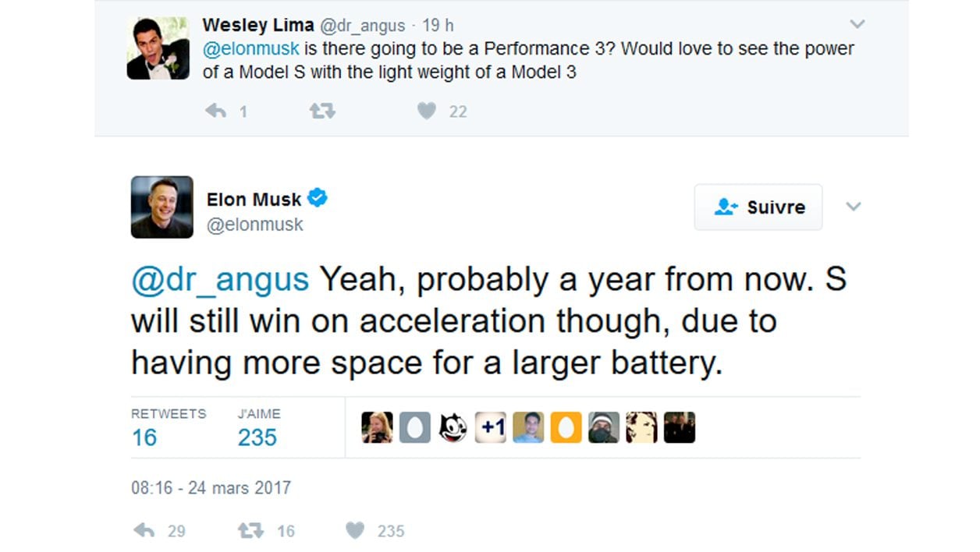Screen dimensions: 980x552
Task: Open the @elonmusk mention in Wesley's tweet
Action: point(250,48)
